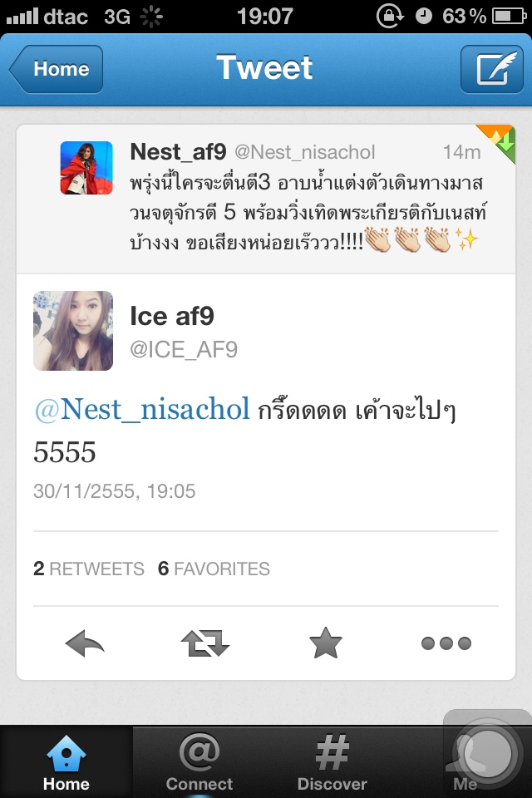Open Nest_af9's profile picture
Viewport: 532px width, 798px height.
(x=86, y=168)
